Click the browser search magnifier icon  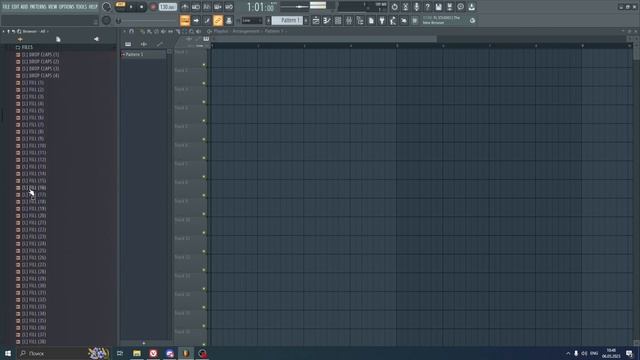pos(19,31)
